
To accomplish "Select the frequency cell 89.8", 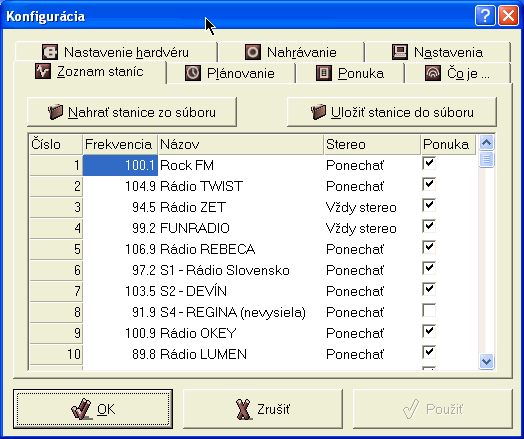I will pos(120,354).
